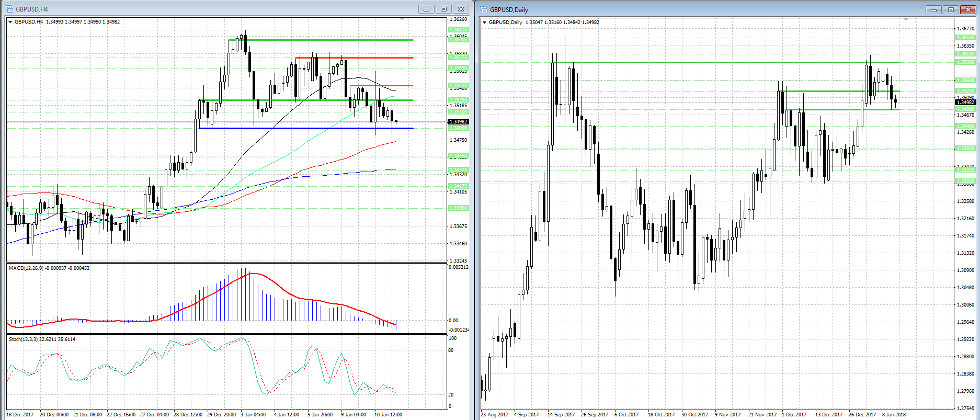Image resolution: width=980 pixels, height=420 pixels.
Task: Click the Stoch(13,3,3) indicator label
Action: coord(42,339)
